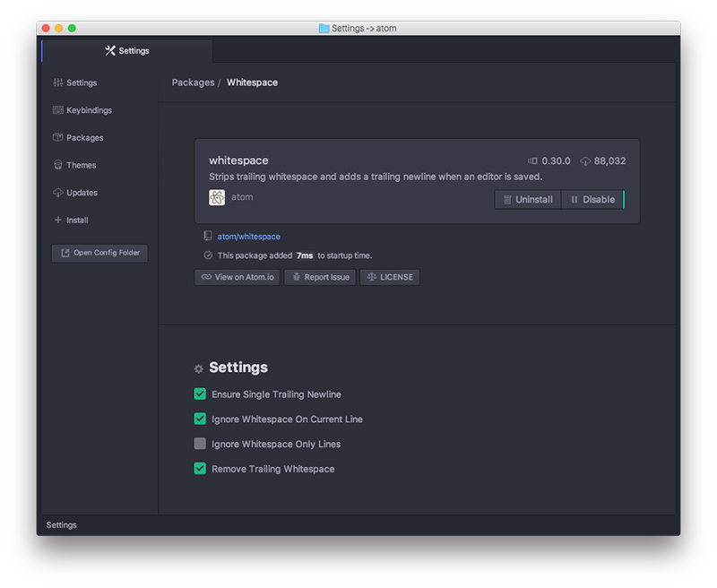Select the Settings tab at top

click(x=127, y=51)
